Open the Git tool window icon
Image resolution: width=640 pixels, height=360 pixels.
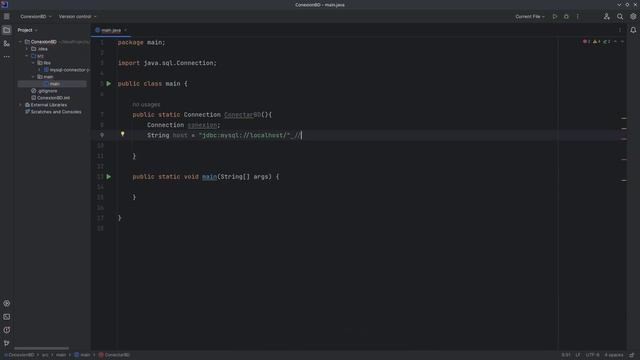point(7,343)
